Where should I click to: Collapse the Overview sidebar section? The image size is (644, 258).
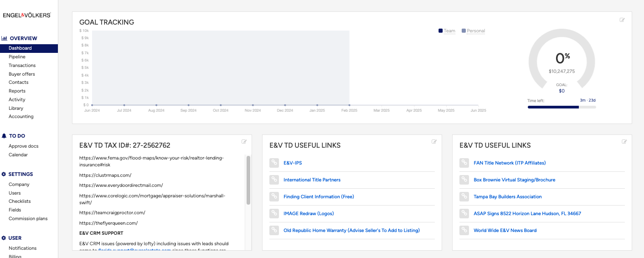19,38
